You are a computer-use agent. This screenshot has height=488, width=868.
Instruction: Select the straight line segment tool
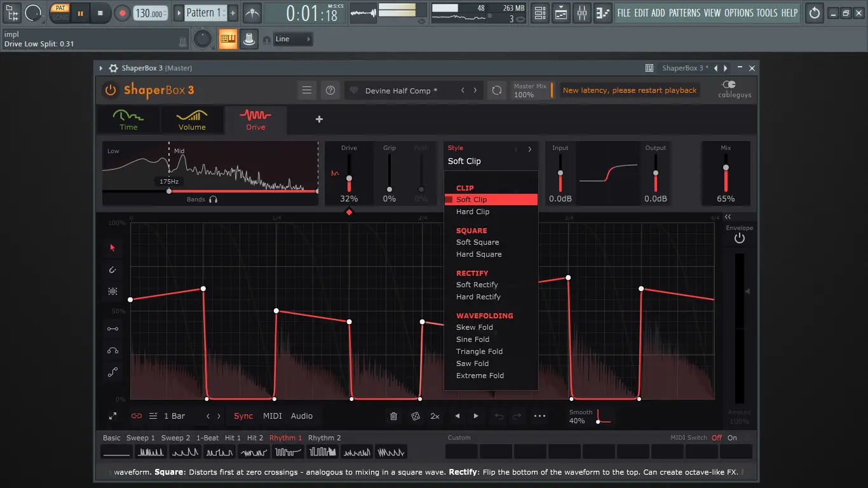(112, 329)
